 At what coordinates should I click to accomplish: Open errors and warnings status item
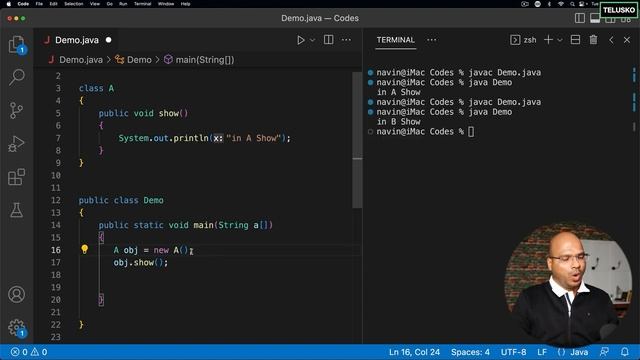pos(29,352)
